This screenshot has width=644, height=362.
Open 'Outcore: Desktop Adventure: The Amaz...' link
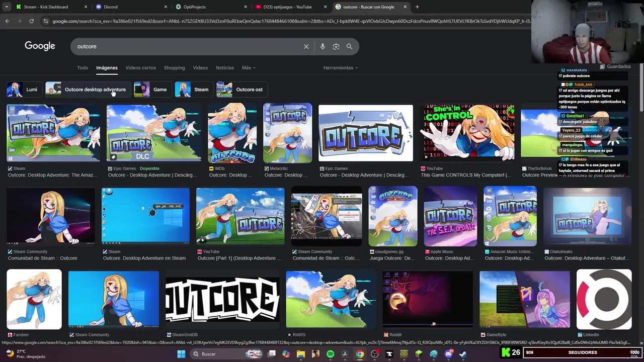pos(53,175)
